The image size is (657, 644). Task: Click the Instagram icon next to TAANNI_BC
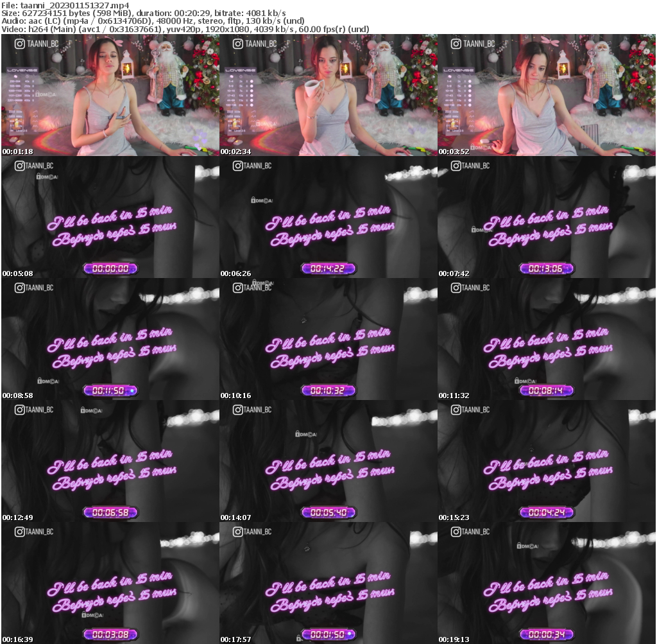(x=19, y=43)
